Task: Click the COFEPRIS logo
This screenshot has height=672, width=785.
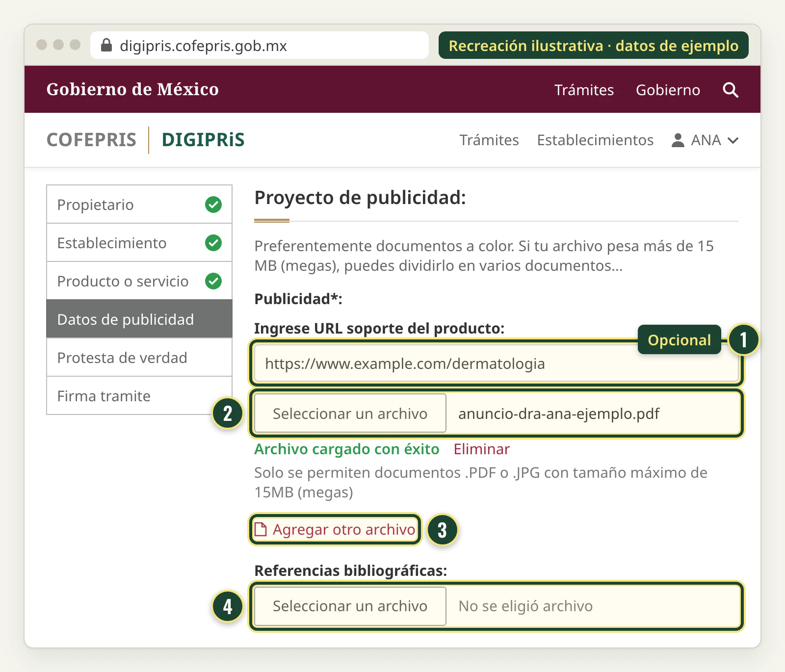Action: (91, 140)
